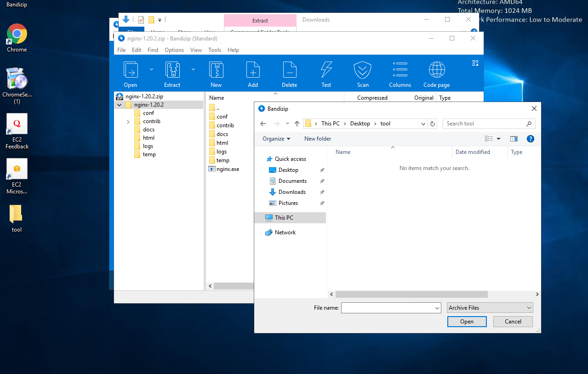Open the Edit menu in Bandizip
588x374 pixels.
point(137,50)
